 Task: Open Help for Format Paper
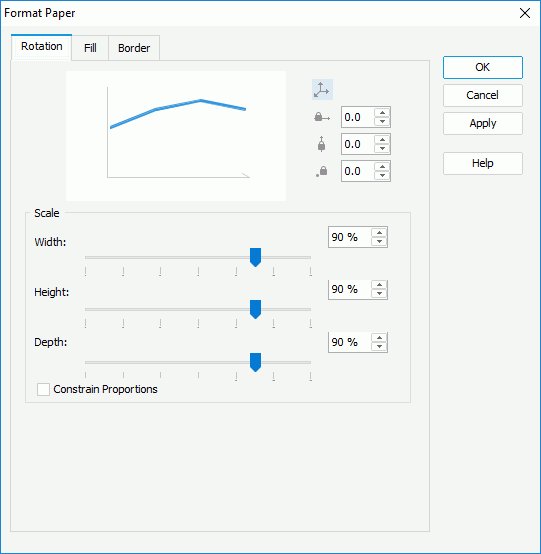483,163
